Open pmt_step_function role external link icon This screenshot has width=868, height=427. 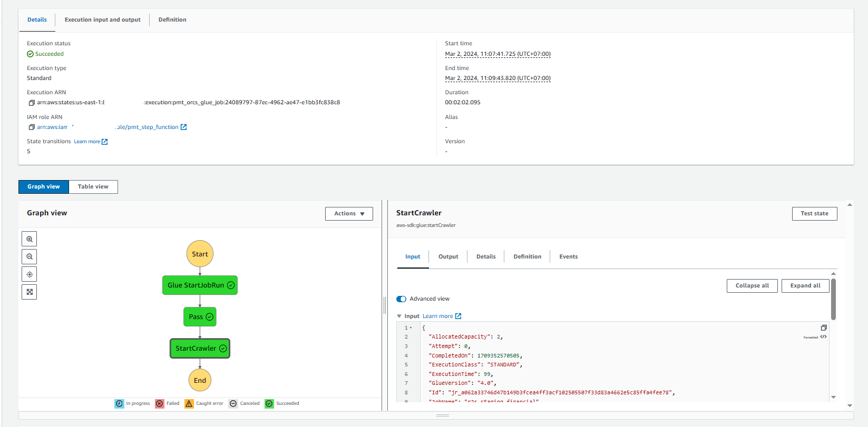pos(183,127)
